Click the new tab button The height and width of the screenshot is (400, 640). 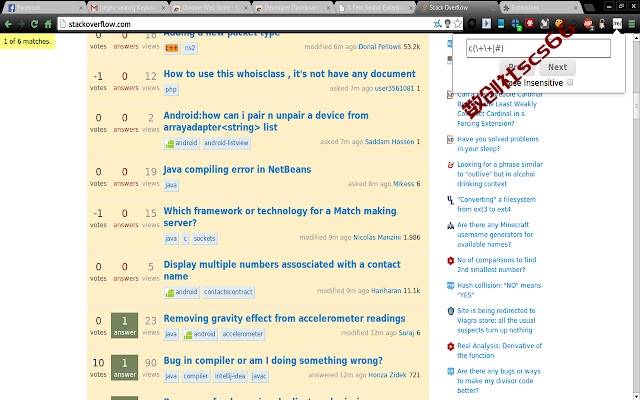coord(589,8)
